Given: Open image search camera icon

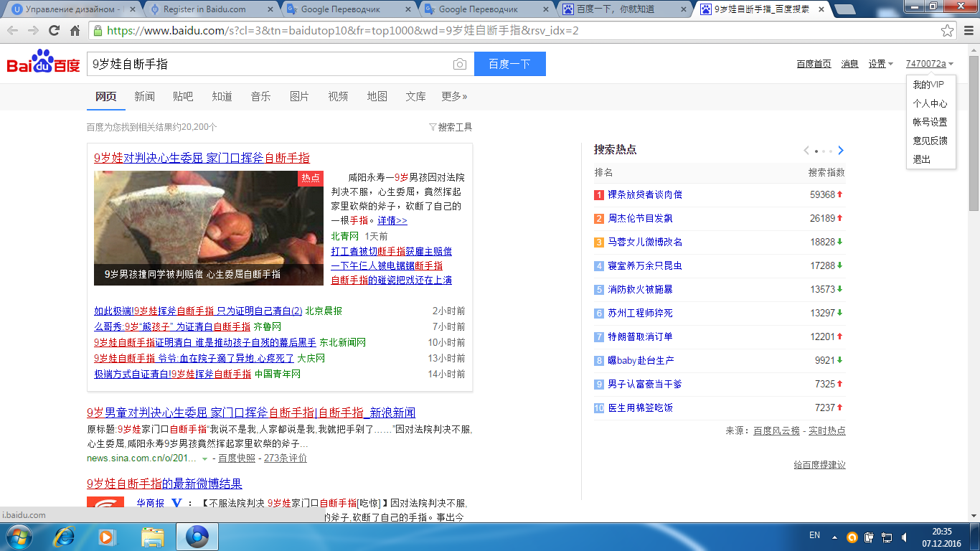Looking at the screenshot, I should [460, 64].
